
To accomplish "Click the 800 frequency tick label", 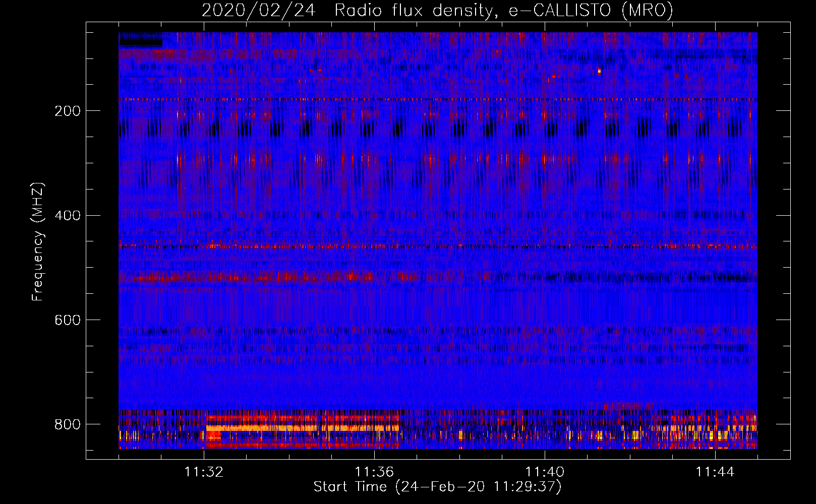I will [x=67, y=424].
